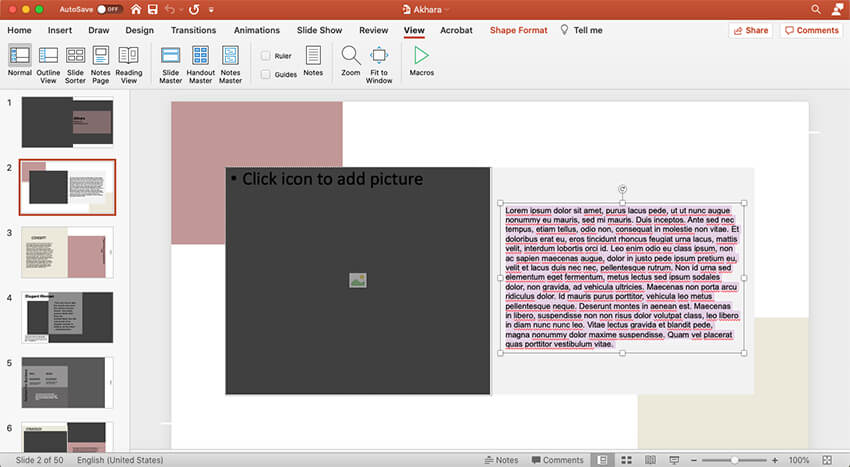Enable the Ruler checkbox
This screenshot has height=467, width=850.
tap(265, 56)
